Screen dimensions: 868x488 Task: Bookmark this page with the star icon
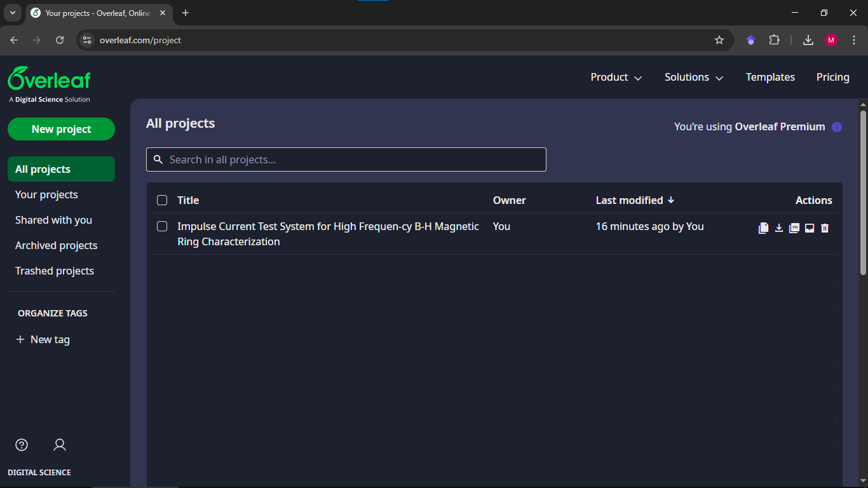pyautogui.click(x=719, y=40)
